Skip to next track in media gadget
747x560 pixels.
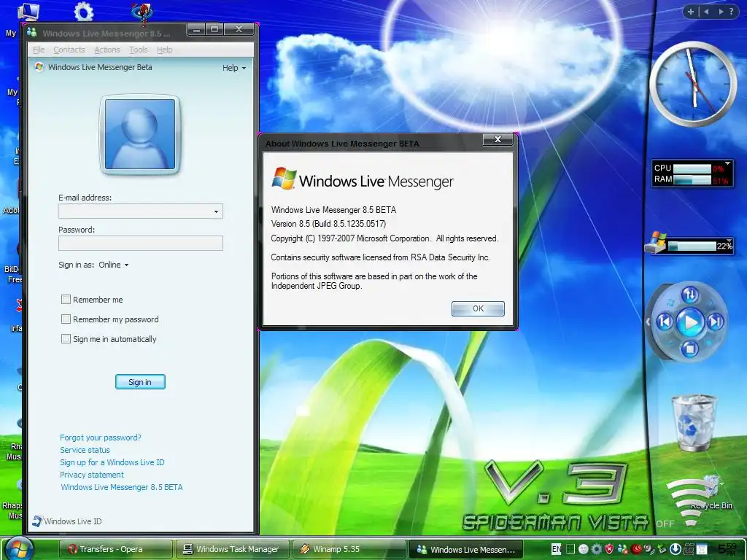click(715, 322)
